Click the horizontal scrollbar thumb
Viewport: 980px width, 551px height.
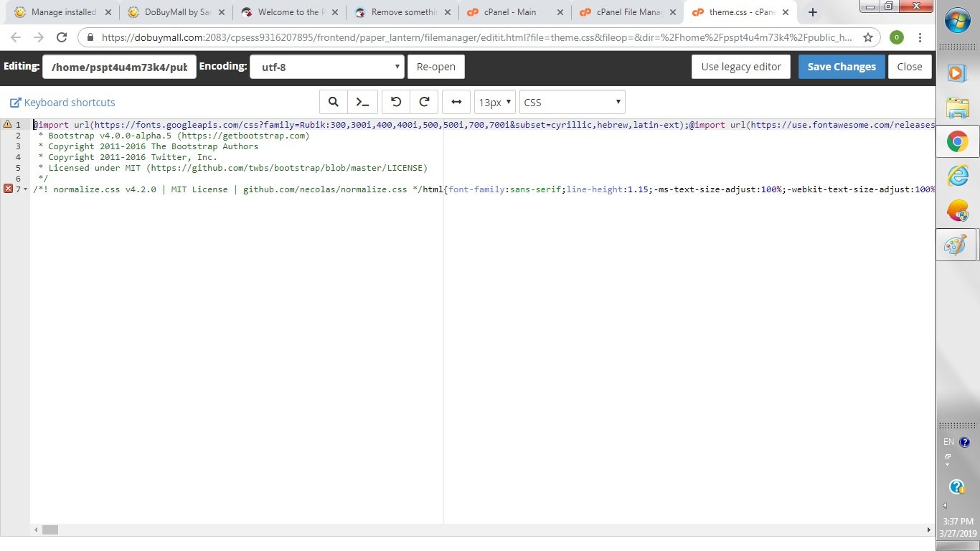click(50, 530)
